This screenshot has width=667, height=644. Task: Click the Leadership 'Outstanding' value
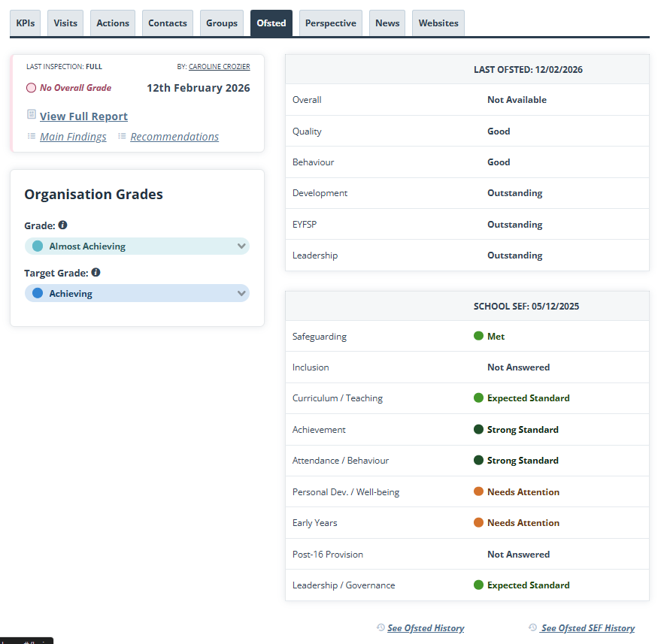(x=514, y=255)
